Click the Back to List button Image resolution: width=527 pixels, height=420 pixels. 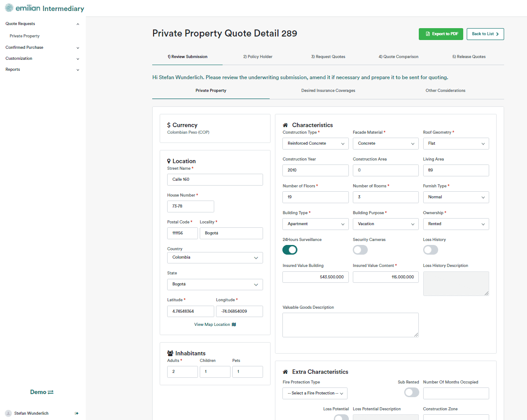[485, 34]
